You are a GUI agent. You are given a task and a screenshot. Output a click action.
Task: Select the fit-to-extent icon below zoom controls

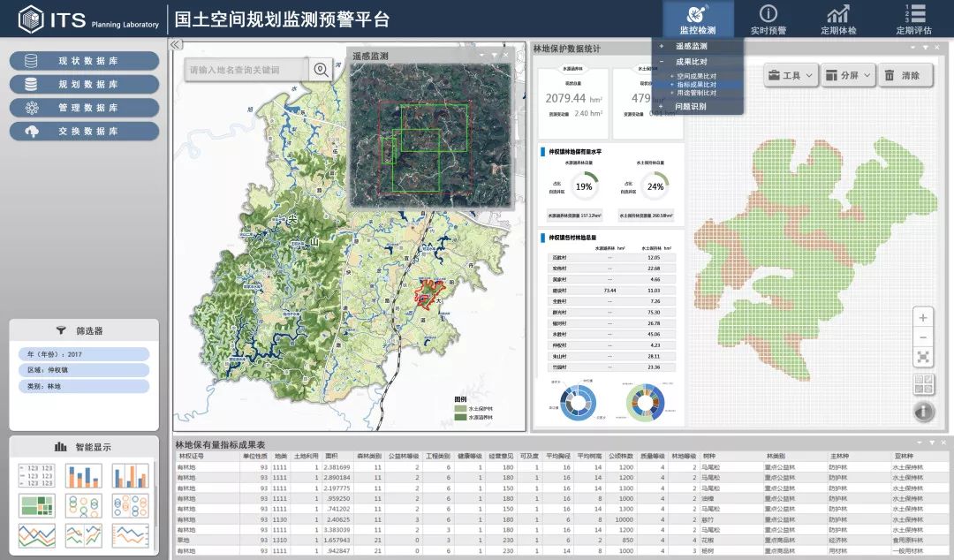(923, 357)
